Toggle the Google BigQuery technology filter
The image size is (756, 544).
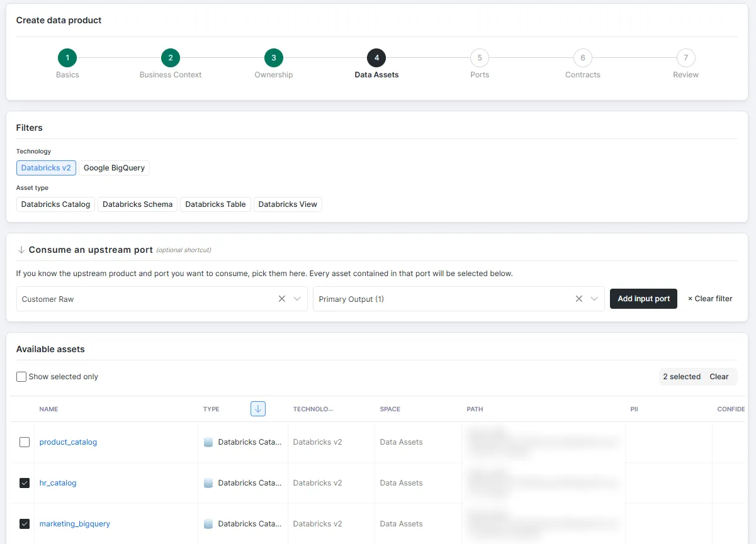point(114,168)
